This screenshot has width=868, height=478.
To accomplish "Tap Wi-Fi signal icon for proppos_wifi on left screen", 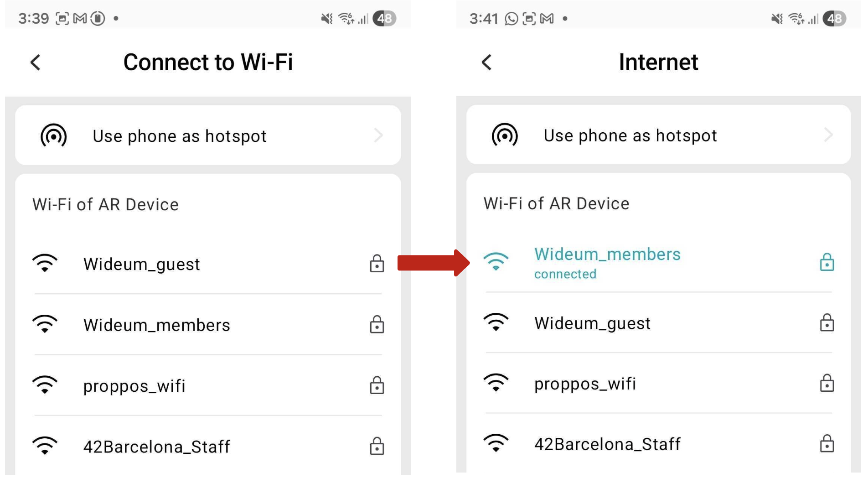I will coord(45,385).
